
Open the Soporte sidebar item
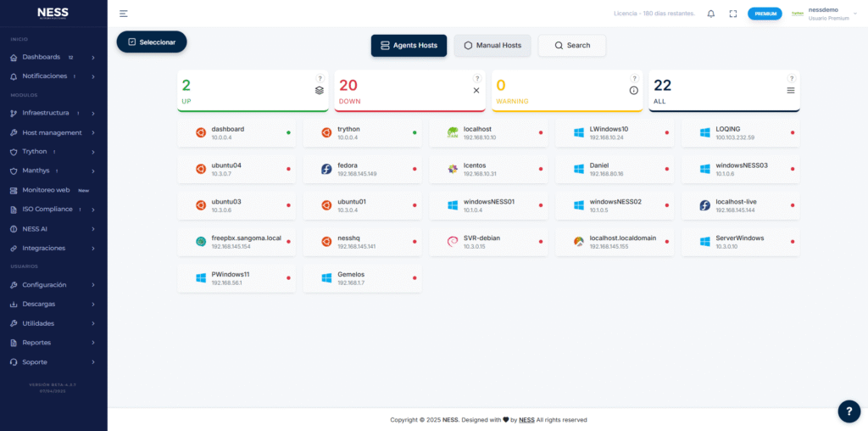click(53, 362)
